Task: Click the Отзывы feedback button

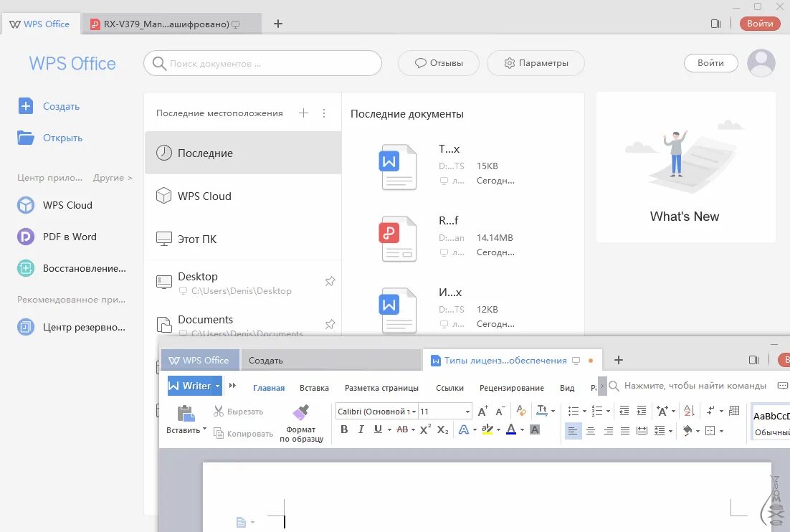Action: (438, 63)
